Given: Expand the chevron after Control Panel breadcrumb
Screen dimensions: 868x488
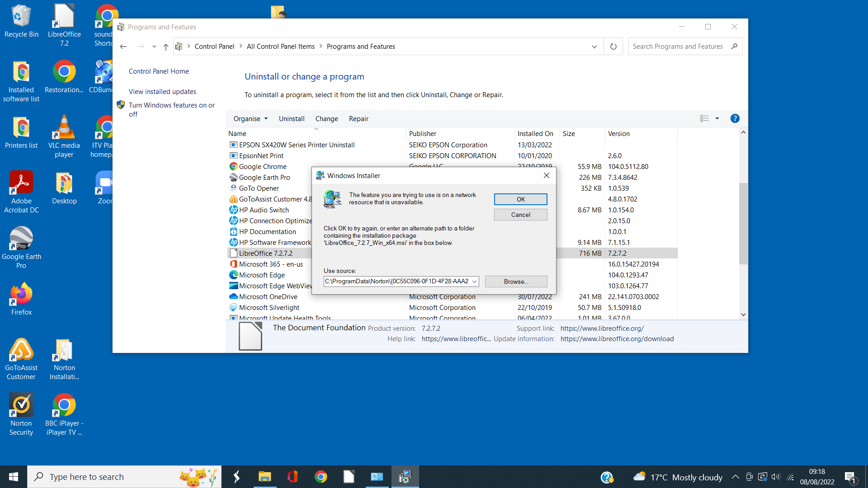Looking at the screenshot, I should click(241, 46).
